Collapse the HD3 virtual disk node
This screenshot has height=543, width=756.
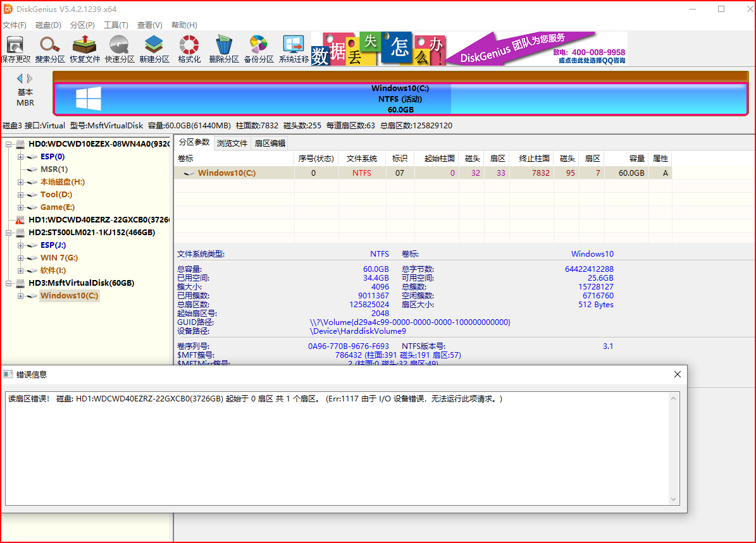[x=8, y=283]
